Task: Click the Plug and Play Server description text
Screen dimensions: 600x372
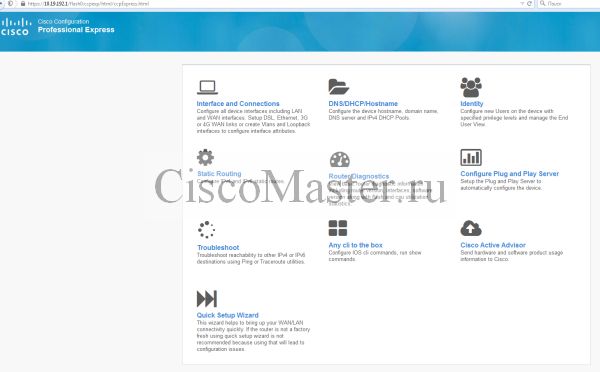Action: pos(501,185)
